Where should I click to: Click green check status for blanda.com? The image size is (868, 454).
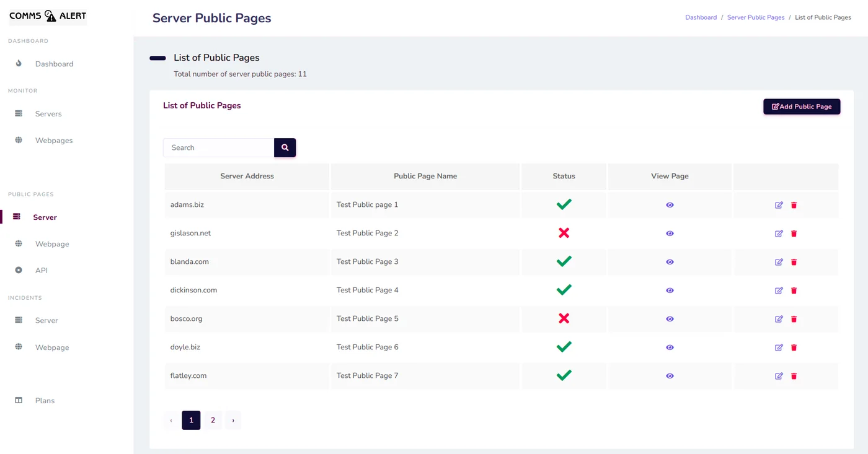(x=564, y=261)
